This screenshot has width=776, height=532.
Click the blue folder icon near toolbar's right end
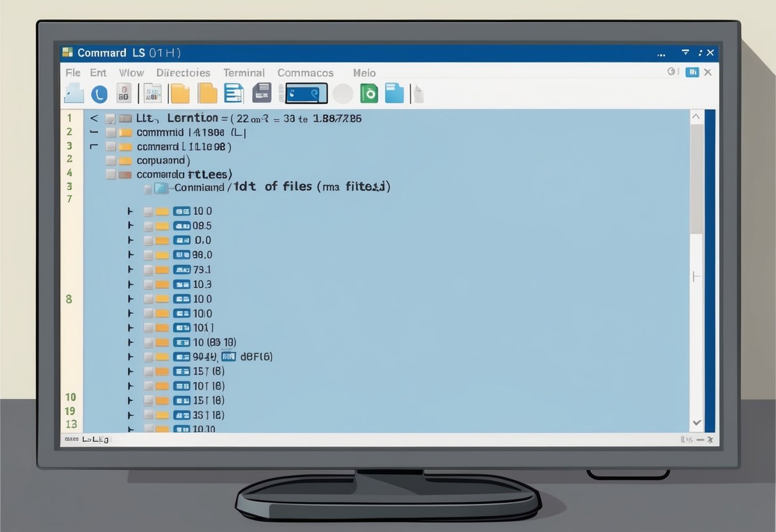[x=394, y=93]
